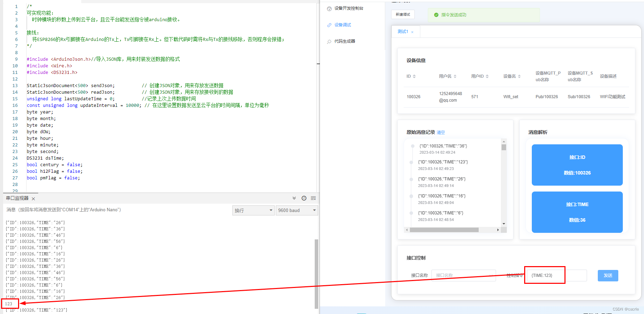
Task: Click the ArduinoJson.h include line in the editor
Action: pos(103,59)
